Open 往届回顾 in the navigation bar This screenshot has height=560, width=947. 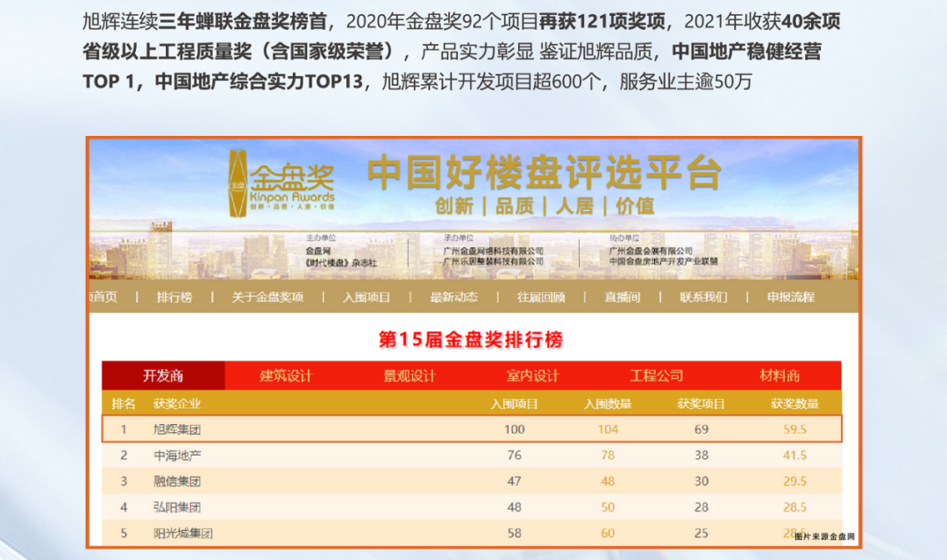541,297
